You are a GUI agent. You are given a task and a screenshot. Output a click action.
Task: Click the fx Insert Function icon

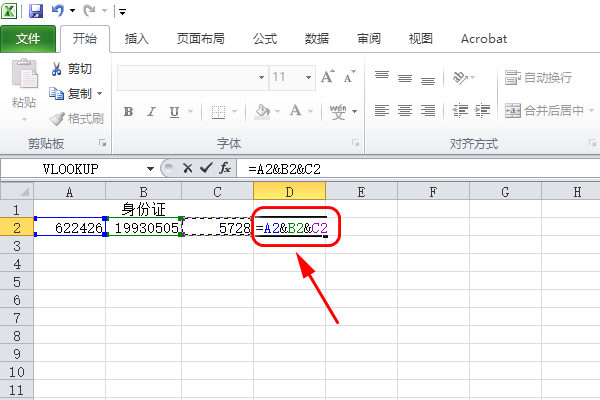[x=225, y=168]
